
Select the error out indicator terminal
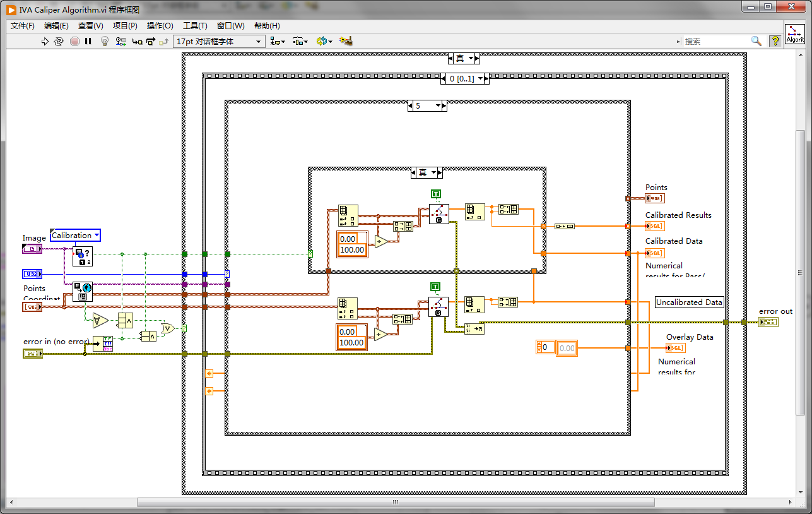[768, 322]
